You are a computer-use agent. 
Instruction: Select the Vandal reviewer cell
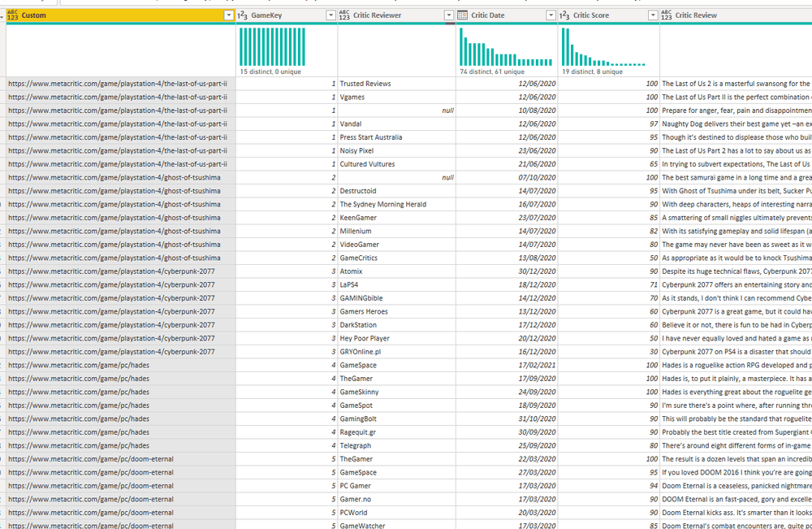click(397, 124)
